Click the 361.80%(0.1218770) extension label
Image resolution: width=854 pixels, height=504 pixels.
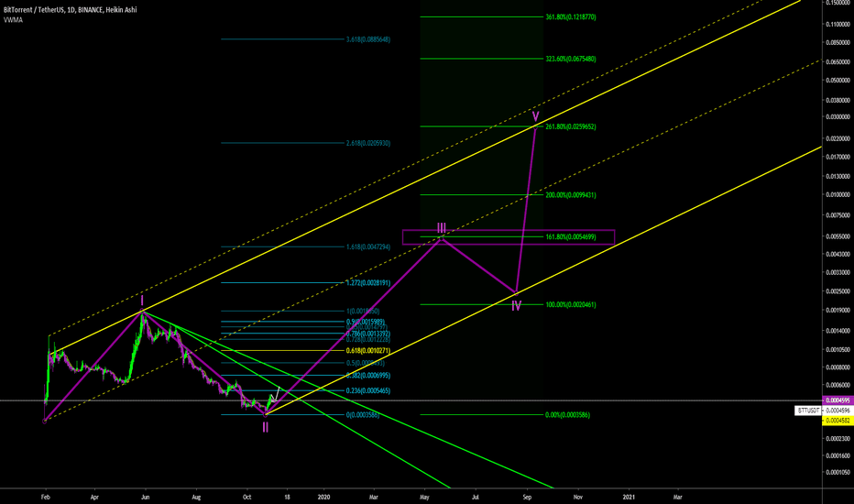[571, 16]
